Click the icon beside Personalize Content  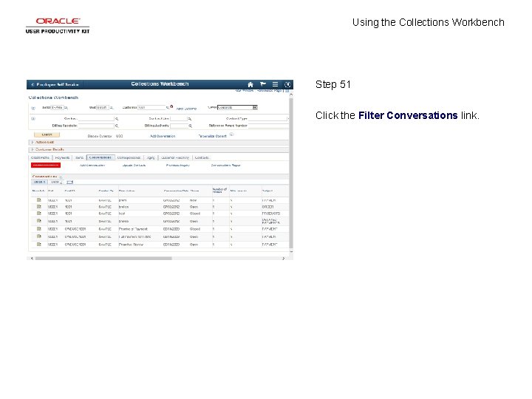click(x=231, y=134)
